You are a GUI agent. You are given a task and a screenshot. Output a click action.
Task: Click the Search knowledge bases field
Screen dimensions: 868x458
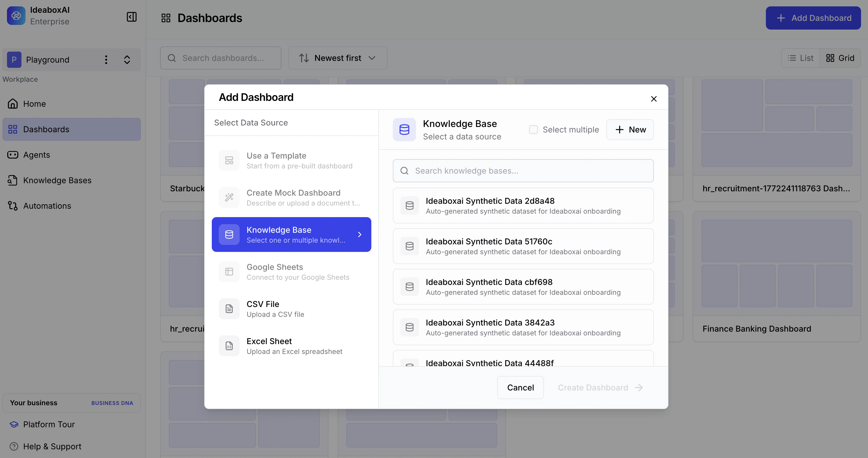tap(523, 171)
